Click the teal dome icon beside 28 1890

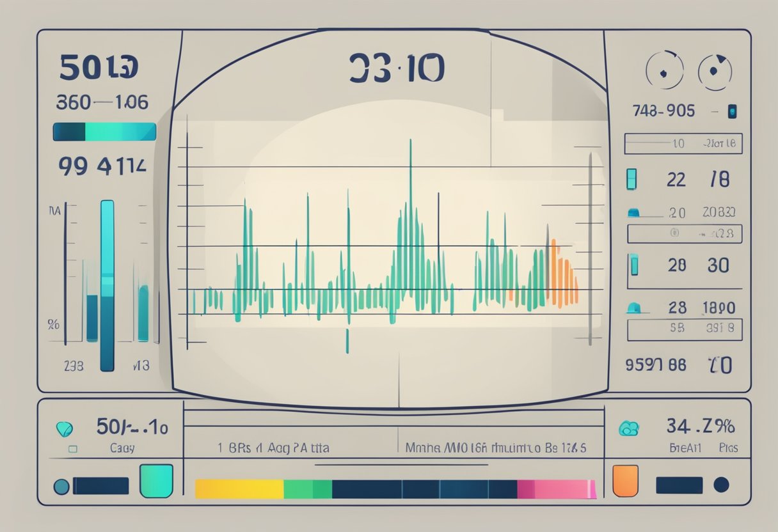pos(634,308)
